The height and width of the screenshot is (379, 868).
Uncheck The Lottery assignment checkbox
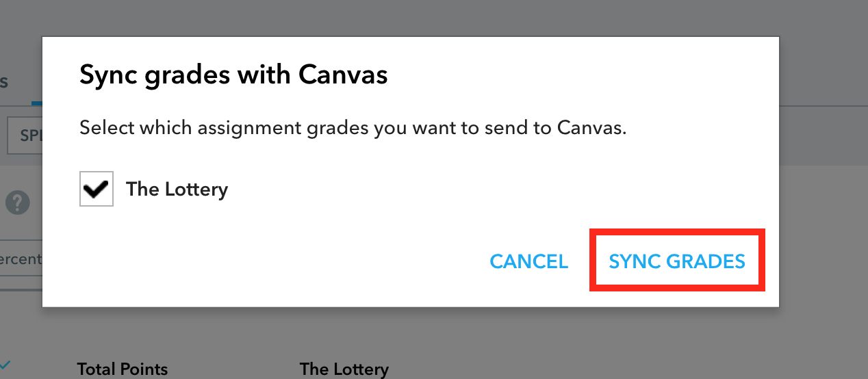97,189
